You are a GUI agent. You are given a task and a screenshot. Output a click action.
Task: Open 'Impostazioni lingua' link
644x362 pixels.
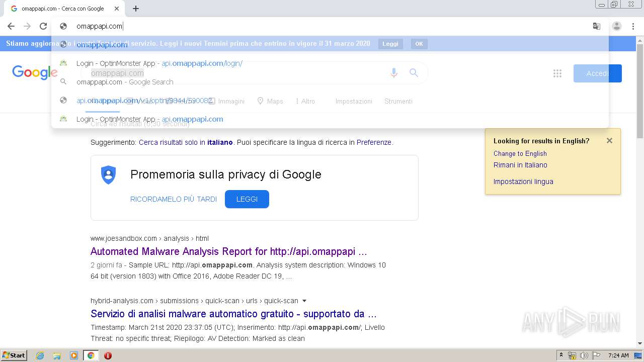(x=523, y=182)
